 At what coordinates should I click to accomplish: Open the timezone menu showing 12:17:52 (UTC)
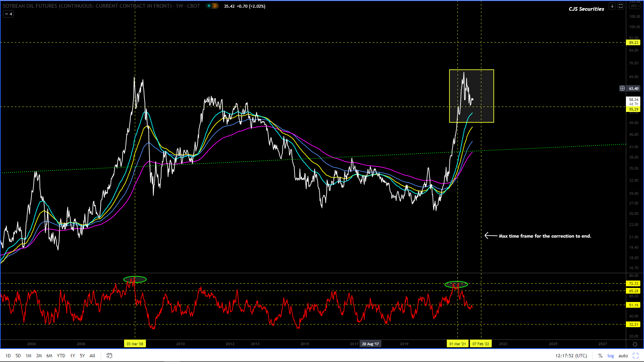[x=571, y=356]
